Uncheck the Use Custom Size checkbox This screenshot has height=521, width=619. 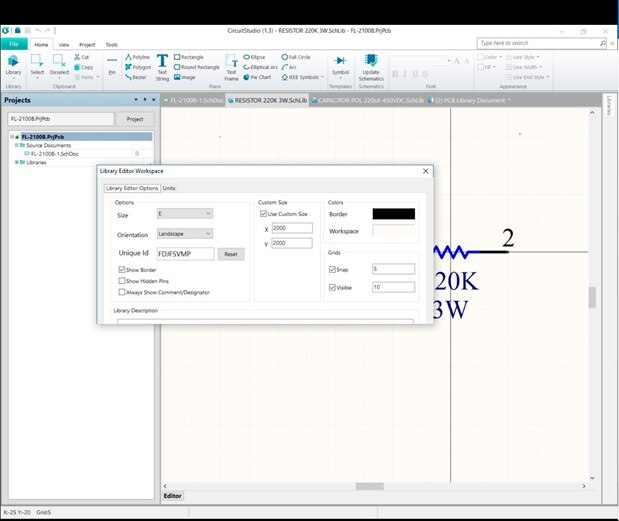click(263, 214)
